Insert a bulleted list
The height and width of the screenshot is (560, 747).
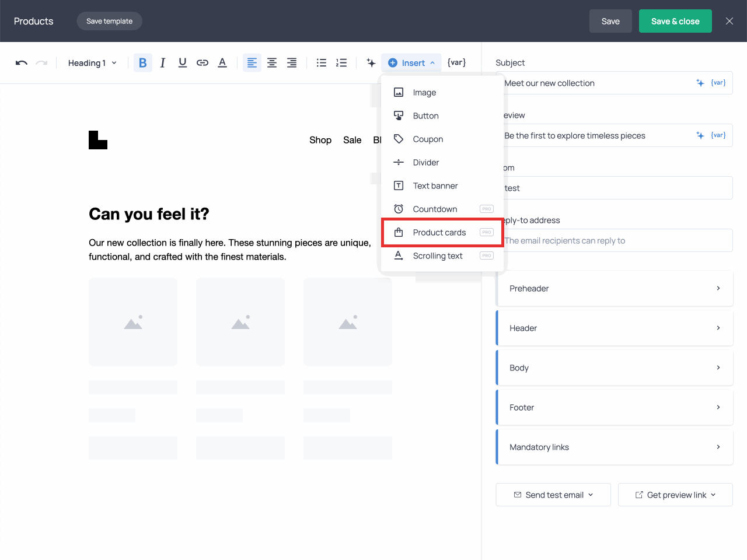(x=322, y=63)
